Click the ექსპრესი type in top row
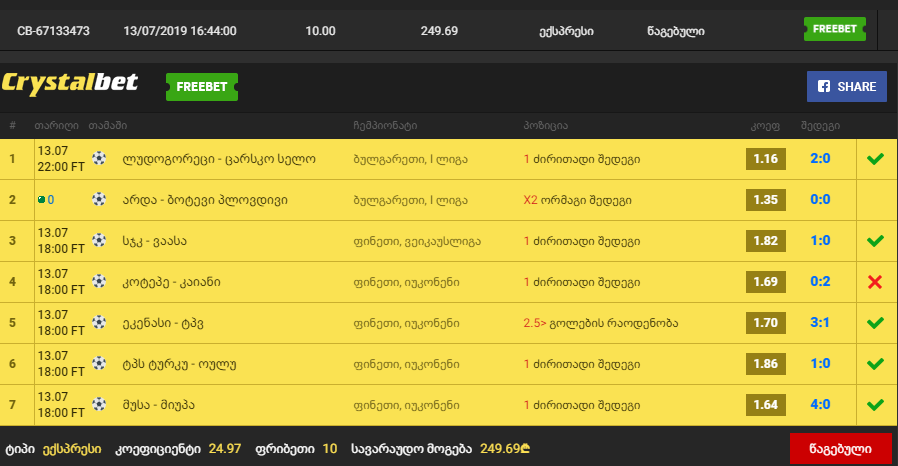This screenshot has height=466, width=898. point(566,31)
